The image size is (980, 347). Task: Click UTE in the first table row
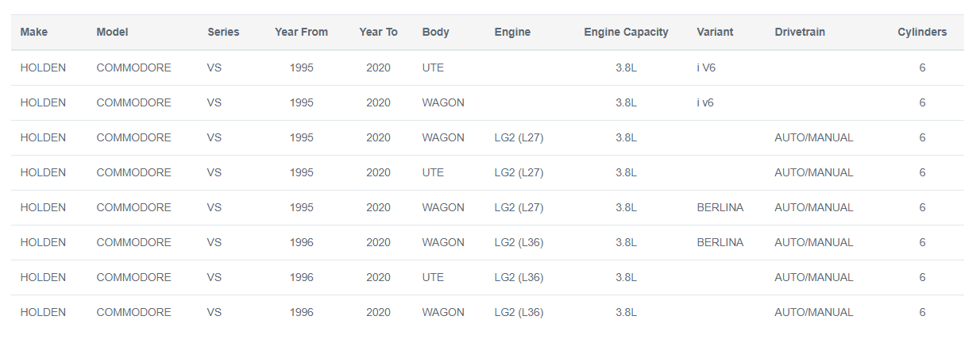(x=433, y=68)
